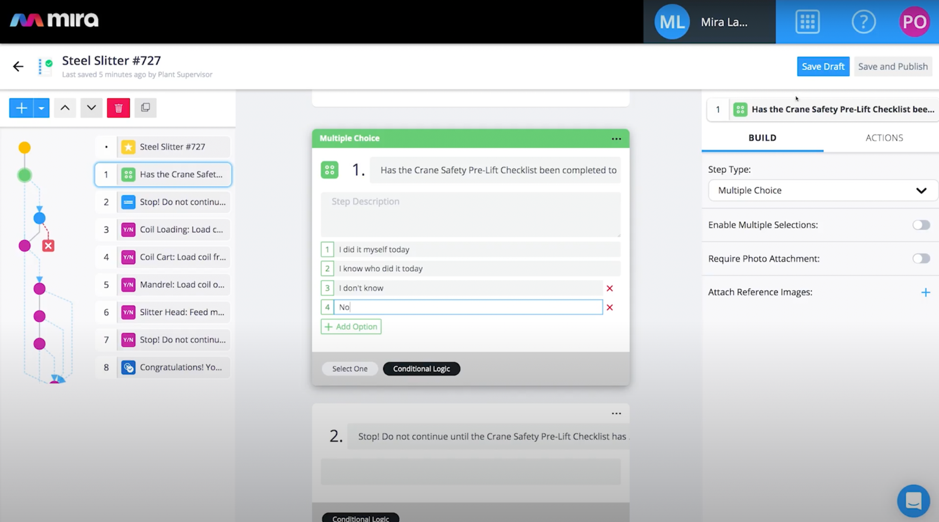939x522 pixels.
Task: Click the red trash delete icon
Action: (x=119, y=108)
